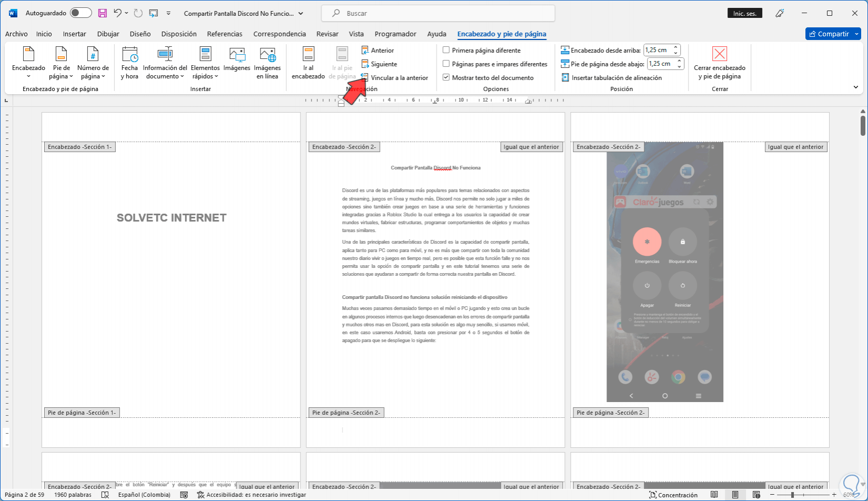Open the Disposición tab
The image size is (868, 501).
point(179,34)
